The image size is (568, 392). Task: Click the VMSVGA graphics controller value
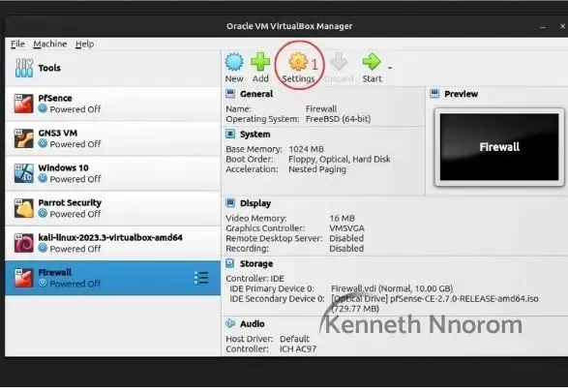[346, 228]
